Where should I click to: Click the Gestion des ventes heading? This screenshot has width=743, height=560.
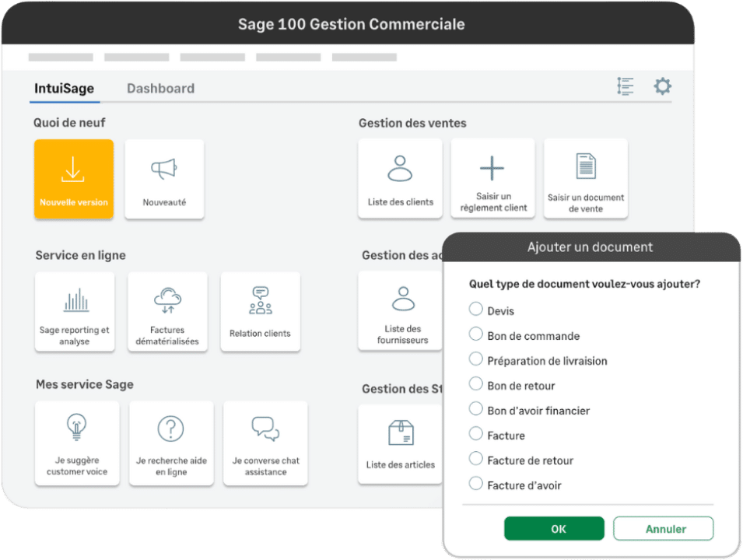tap(412, 123)
